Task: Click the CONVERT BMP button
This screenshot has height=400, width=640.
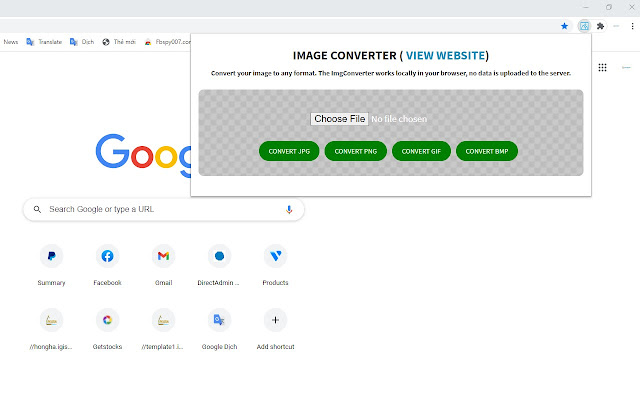Action: pos(487,151)
